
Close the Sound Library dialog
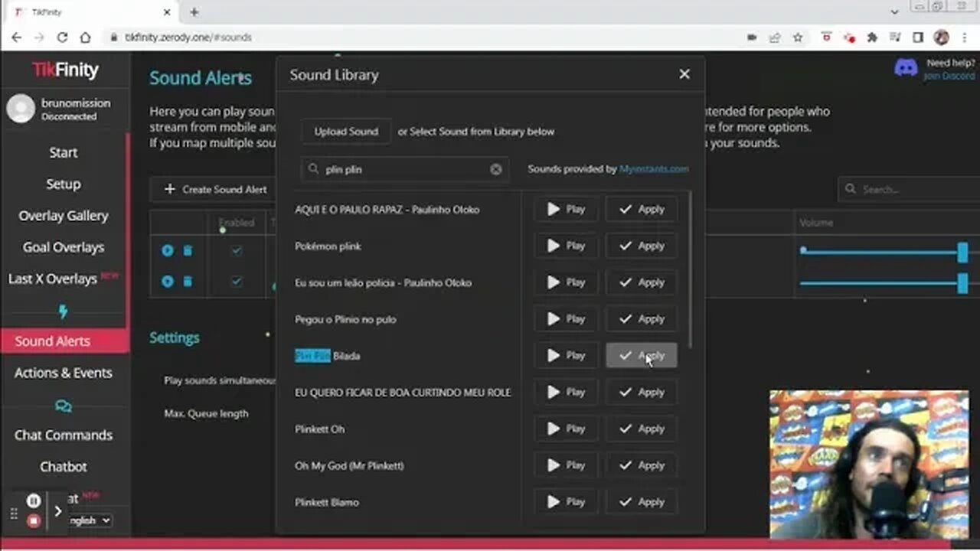point(684,74)
